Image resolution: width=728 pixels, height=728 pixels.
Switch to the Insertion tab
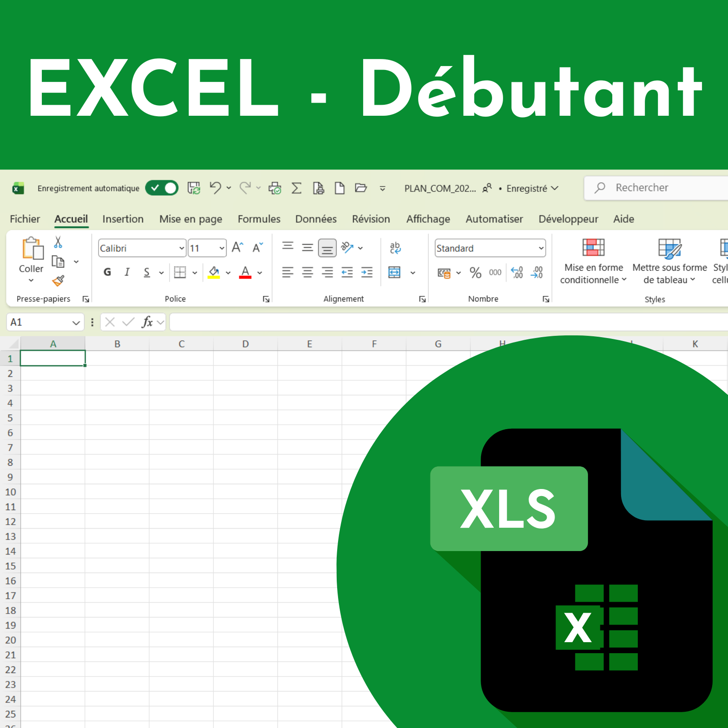123,219
